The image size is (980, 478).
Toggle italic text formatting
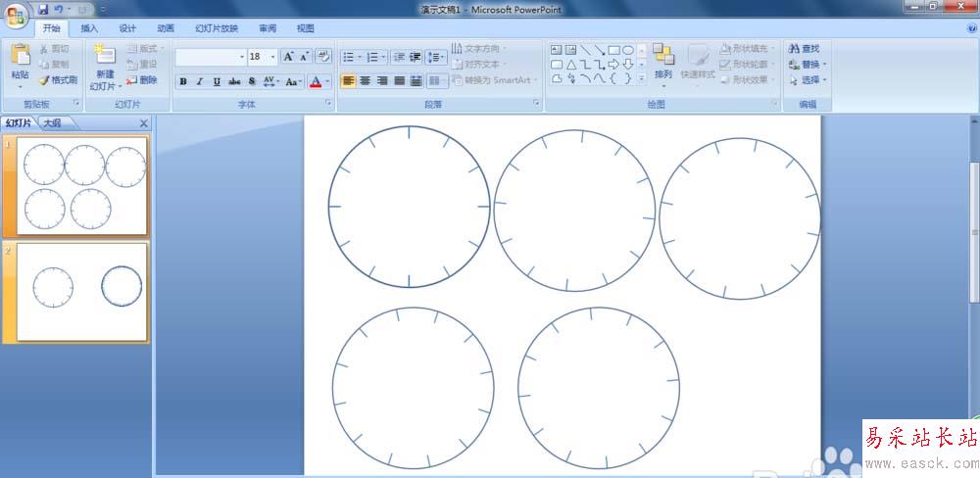(x=199, y=81)
